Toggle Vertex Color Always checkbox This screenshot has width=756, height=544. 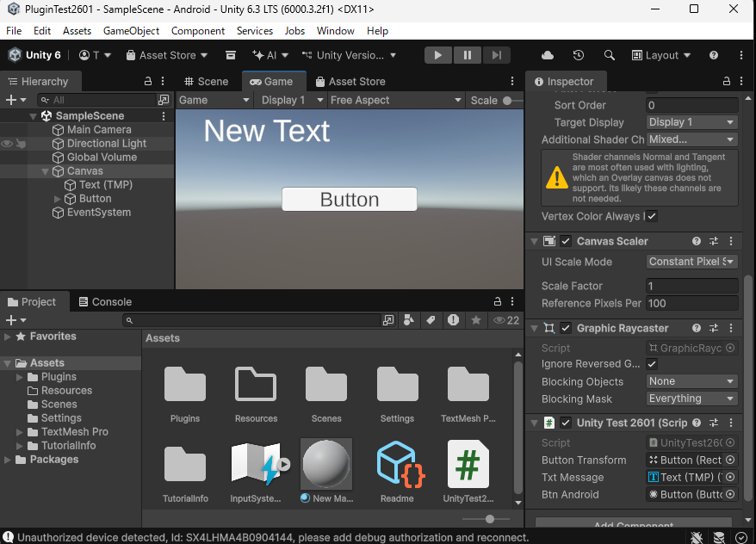point(652,216)
